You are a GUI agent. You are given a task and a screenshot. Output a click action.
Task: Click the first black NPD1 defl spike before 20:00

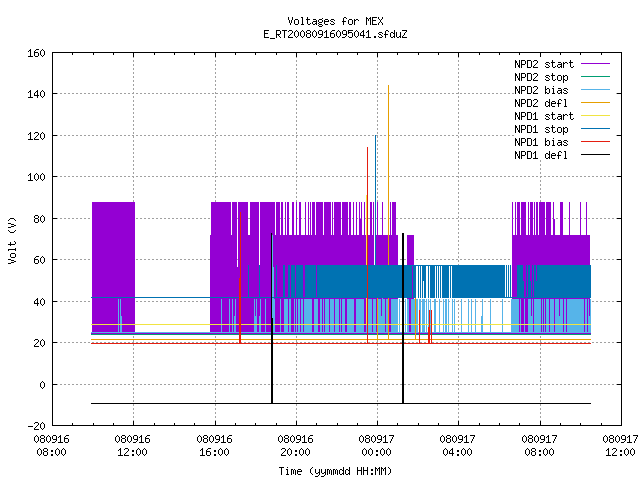pyautogui.click(x=272, y=318)
